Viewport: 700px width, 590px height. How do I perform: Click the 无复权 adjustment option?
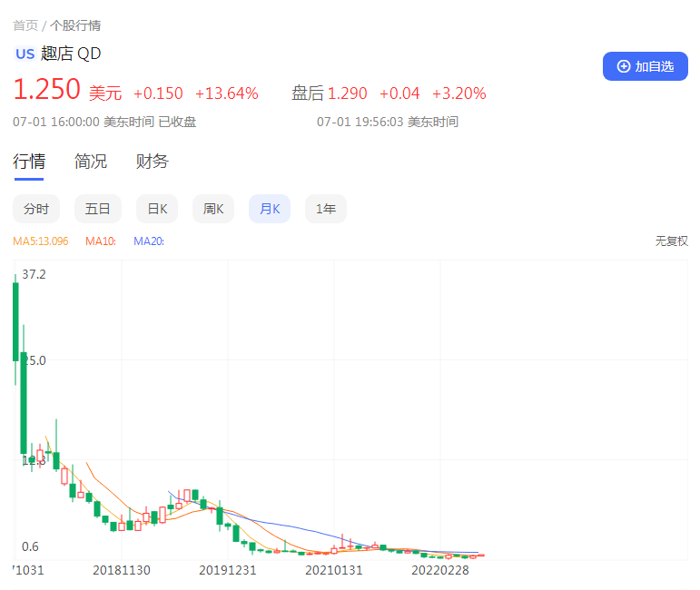click(672, 241)
